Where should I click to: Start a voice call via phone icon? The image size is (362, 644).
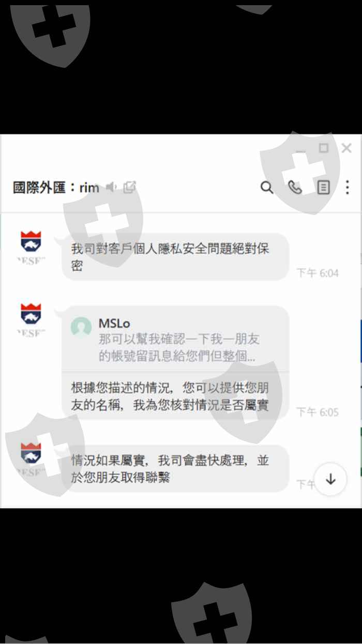(295, 187)
